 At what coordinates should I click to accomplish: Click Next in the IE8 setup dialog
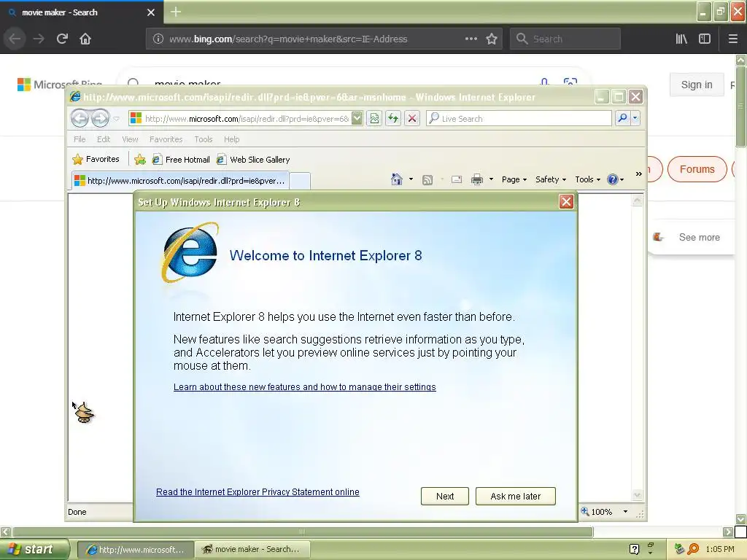[x=444, y=496]
